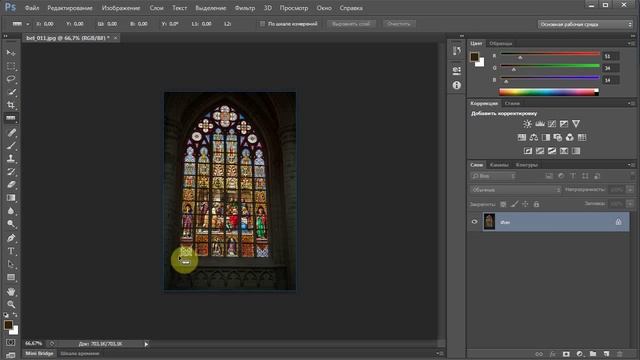This screenshot has height=360, width=640.
Task: Click the red R channel slider
Action: coord(550,54)
